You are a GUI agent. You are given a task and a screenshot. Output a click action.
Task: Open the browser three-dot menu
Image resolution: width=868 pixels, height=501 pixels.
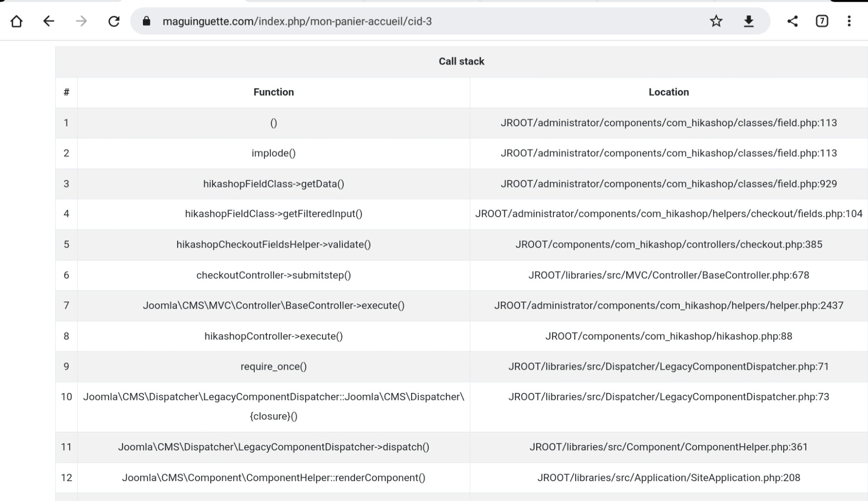click(849, 21)
